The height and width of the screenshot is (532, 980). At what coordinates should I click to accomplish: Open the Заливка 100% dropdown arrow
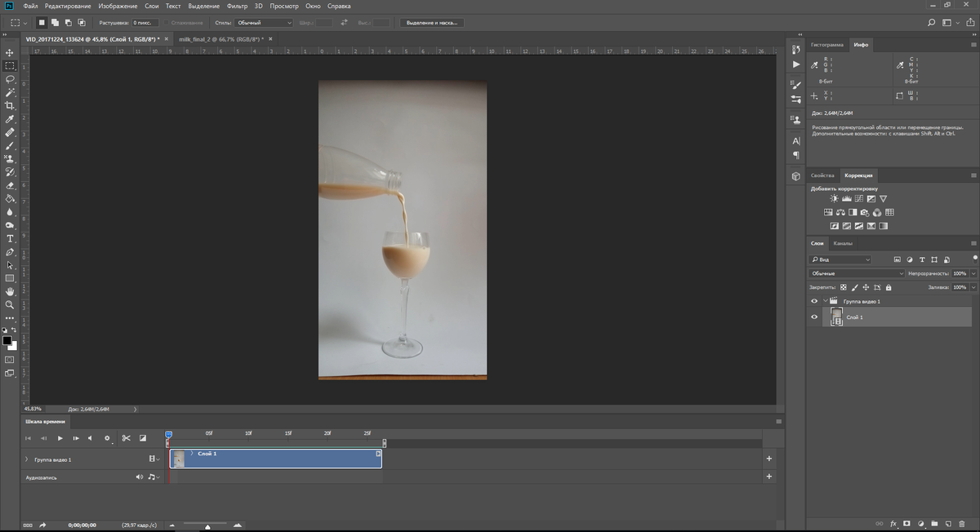(x=972, y=287)
